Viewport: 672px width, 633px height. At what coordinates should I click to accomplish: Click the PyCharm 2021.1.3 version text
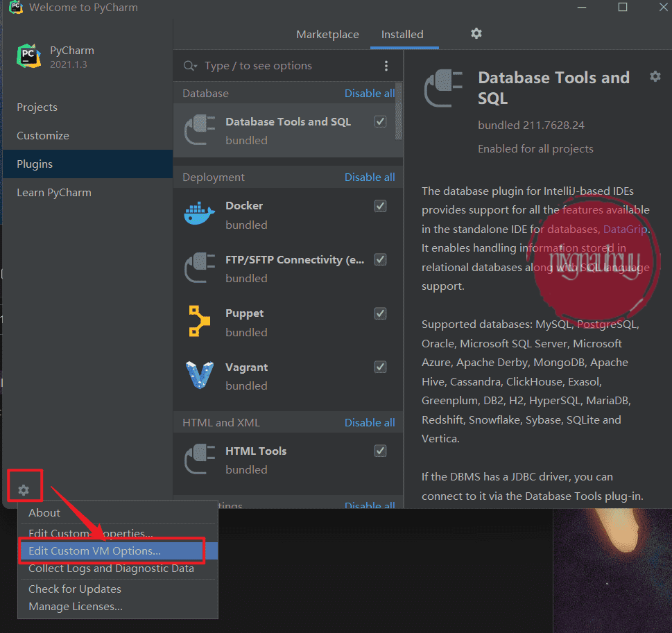pos(69,64)
